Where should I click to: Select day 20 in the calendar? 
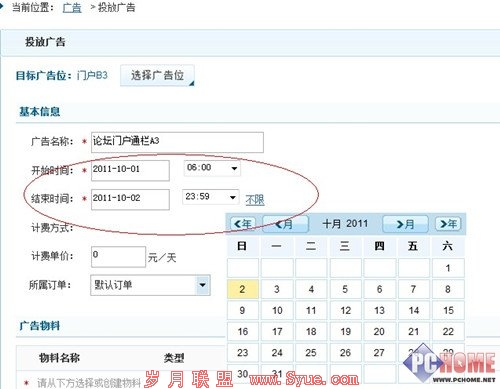point(379,331)
